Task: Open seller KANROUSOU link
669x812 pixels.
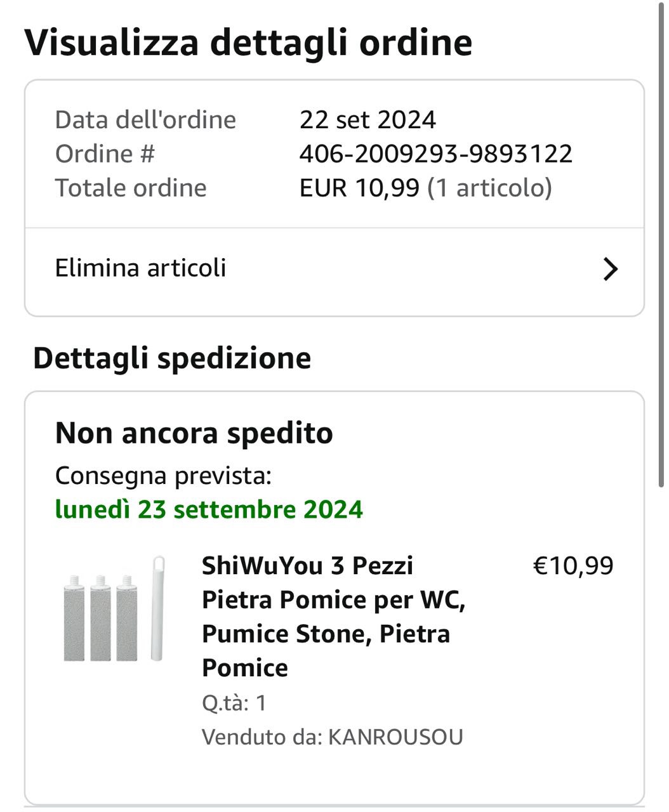Action: coord(395,737)
